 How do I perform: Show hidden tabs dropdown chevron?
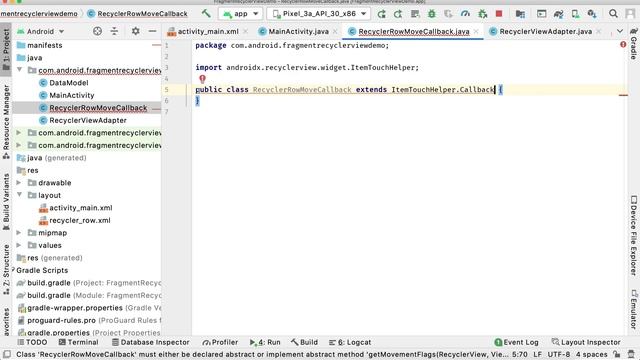click(x=620, y=31)
